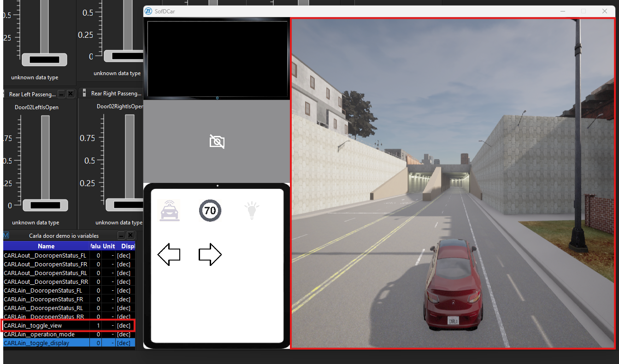Activate the light bulb icon on the tablet
This screenshot has height=364, width=619.
coord(252,210)
